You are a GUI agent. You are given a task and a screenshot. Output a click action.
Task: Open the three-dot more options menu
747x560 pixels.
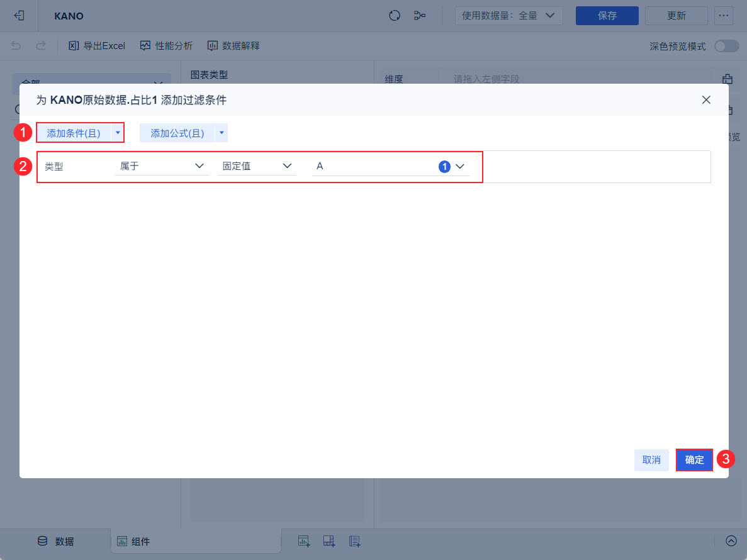tap(724, 16)
